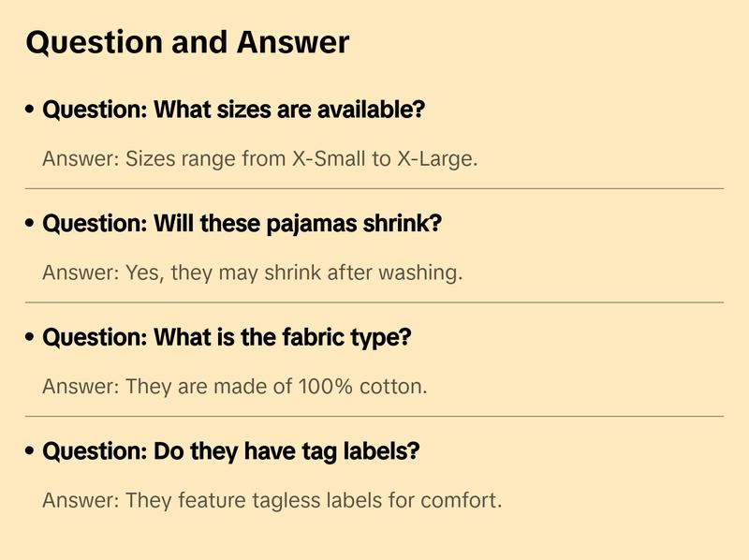Click the word 'comfort' in last answer
The width and height of the screenshot is (749, 560).
pos(464,500)
